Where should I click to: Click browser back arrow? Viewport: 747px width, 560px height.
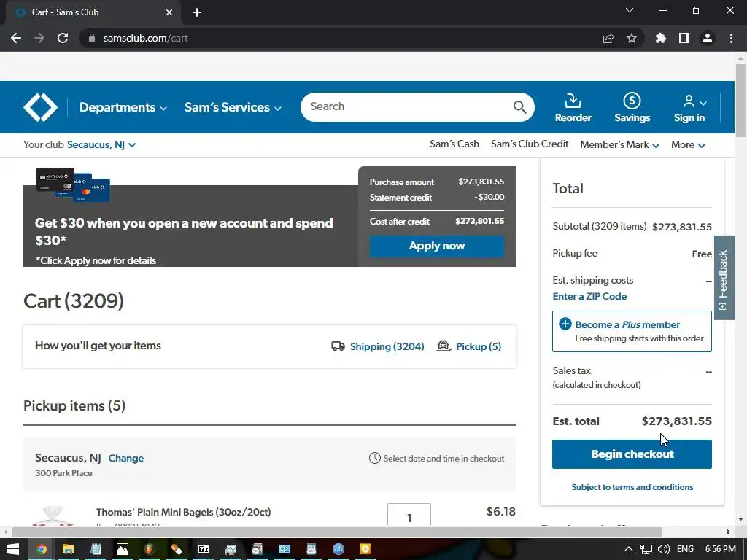(x=16, y=38)
